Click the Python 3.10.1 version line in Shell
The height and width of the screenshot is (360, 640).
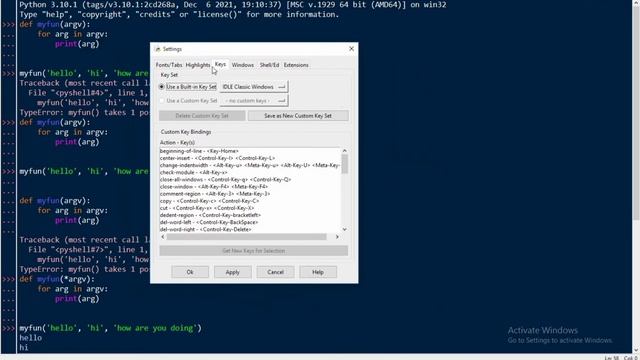[233, 5]
